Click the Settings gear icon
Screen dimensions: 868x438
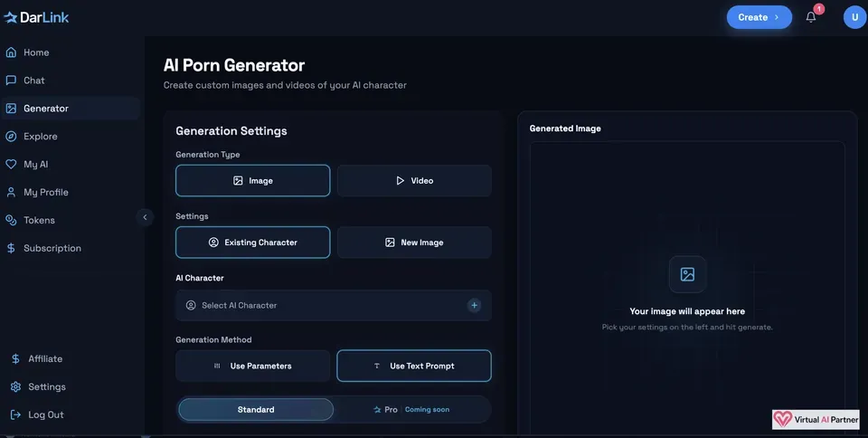click(15, 386)
